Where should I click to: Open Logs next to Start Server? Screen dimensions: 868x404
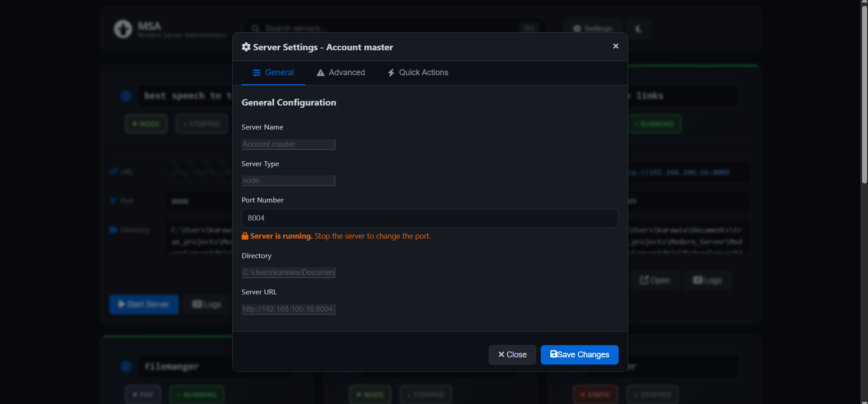pyautogui.click(x=207, y=304)
